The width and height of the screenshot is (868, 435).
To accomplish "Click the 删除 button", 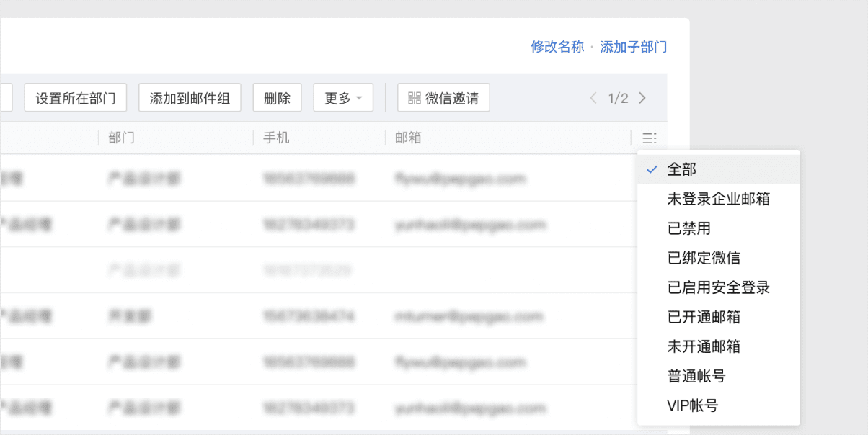I will click(277, 97).
